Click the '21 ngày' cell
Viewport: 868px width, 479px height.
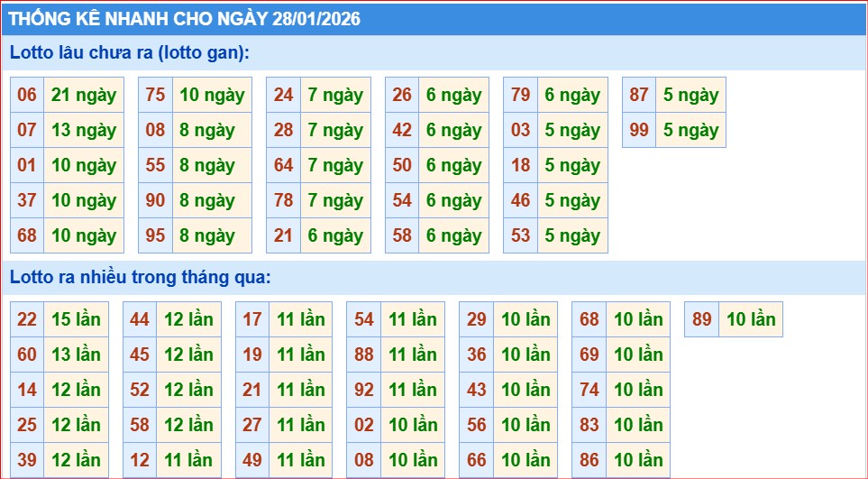tap(84, 95)
